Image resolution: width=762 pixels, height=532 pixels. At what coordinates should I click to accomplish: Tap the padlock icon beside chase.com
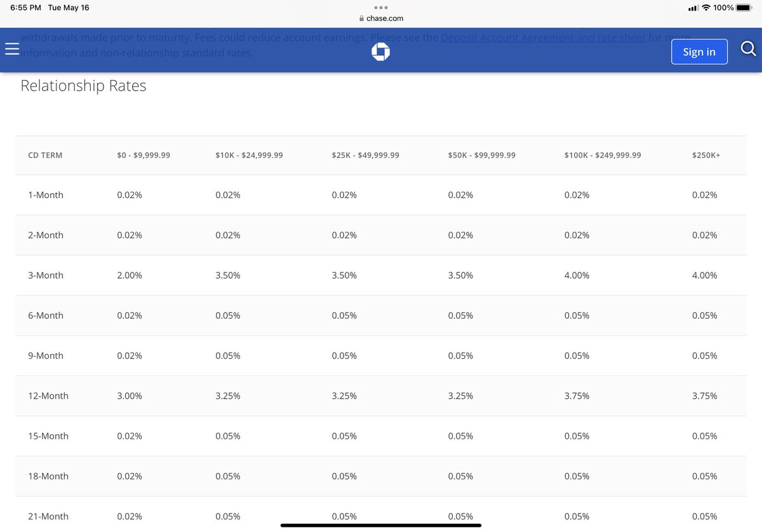tap(361, 18)
